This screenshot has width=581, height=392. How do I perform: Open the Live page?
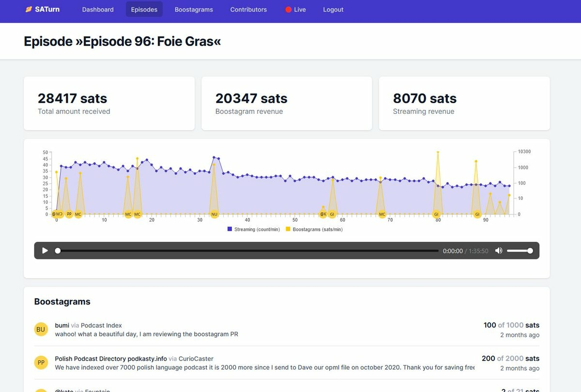pyautogui.click(x=296, y=10)
